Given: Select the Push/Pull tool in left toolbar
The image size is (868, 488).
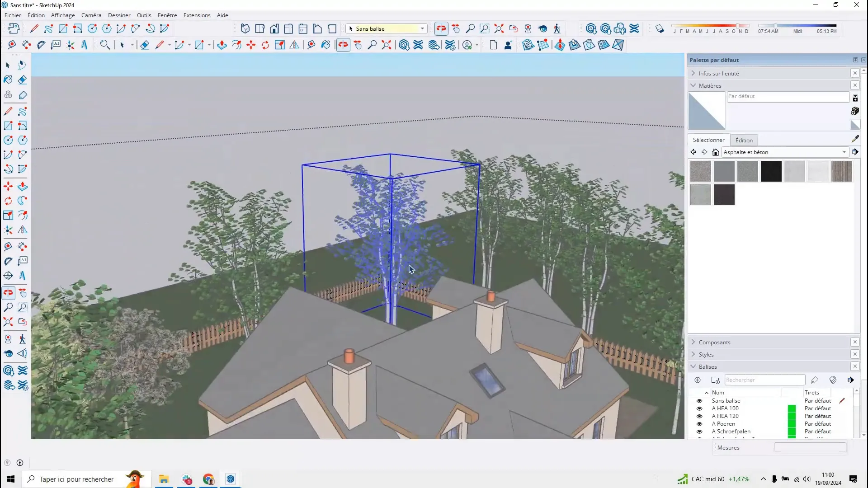Looking at the screenshot, I should pos(22,186).
